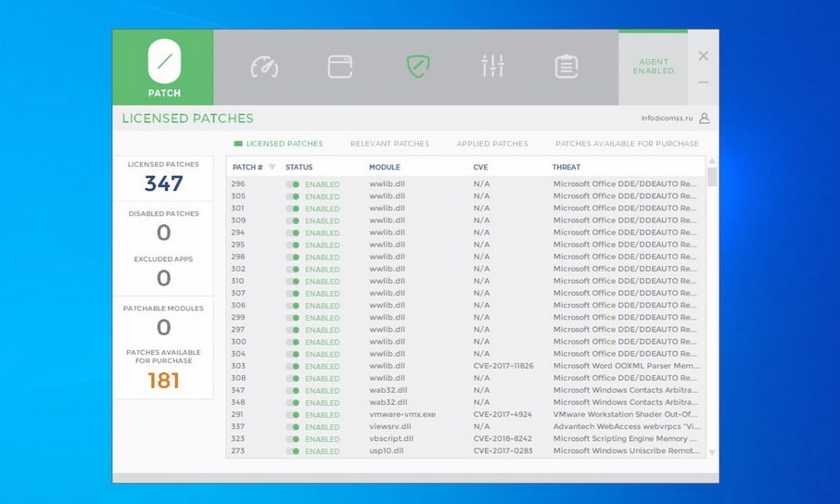
Task: Click the Advantech WebAccess webvrpcs threat text
Action: (626, 426)
